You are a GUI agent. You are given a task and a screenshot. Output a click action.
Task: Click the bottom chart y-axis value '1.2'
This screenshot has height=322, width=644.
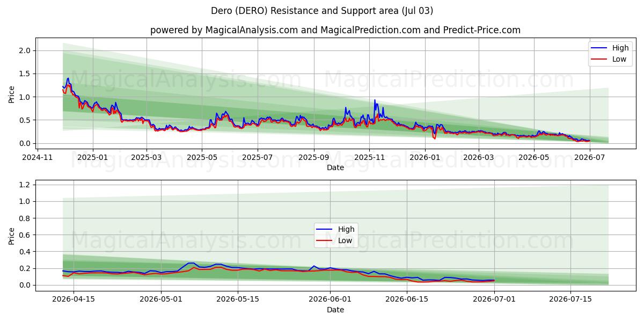pos(26,185)
